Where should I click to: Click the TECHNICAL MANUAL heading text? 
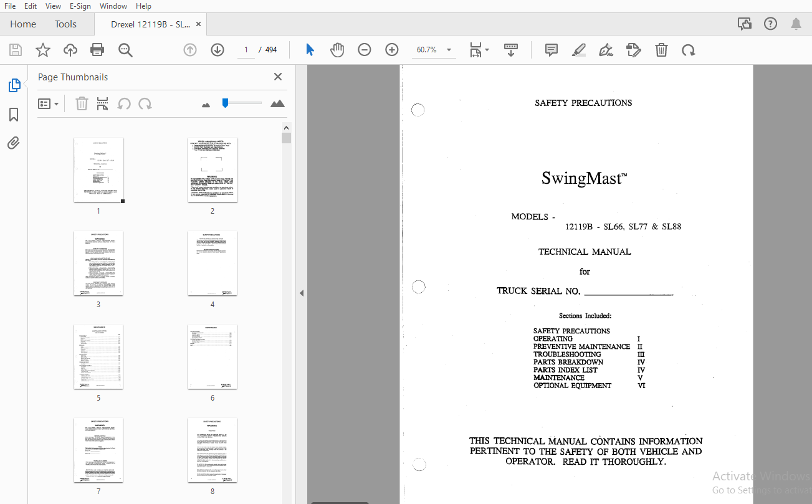(585, 252)
